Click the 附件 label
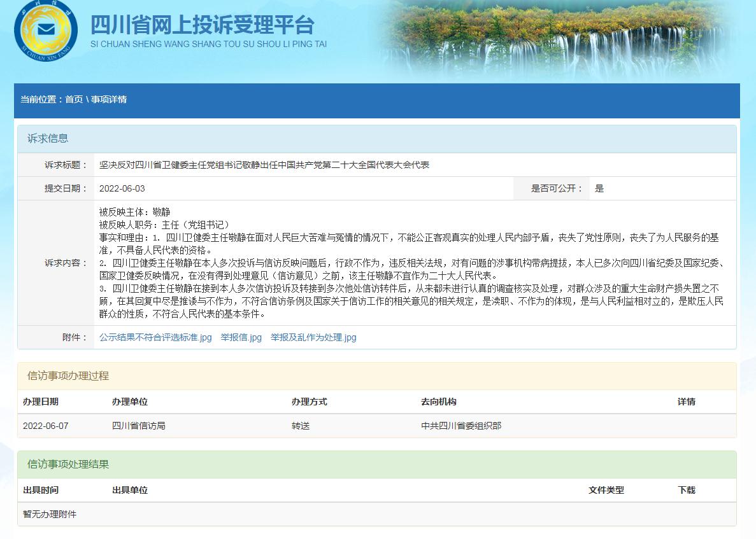 [75, 337]
